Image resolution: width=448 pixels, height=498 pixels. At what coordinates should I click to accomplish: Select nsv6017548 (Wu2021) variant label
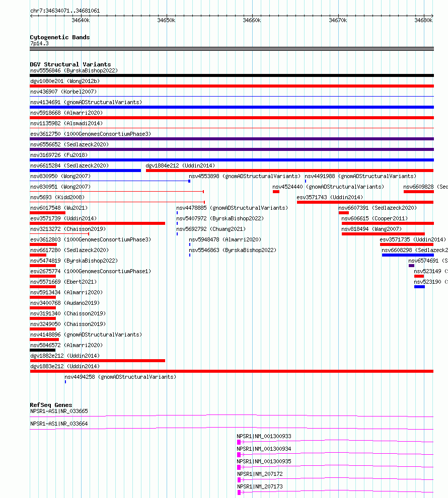point(59,208)
